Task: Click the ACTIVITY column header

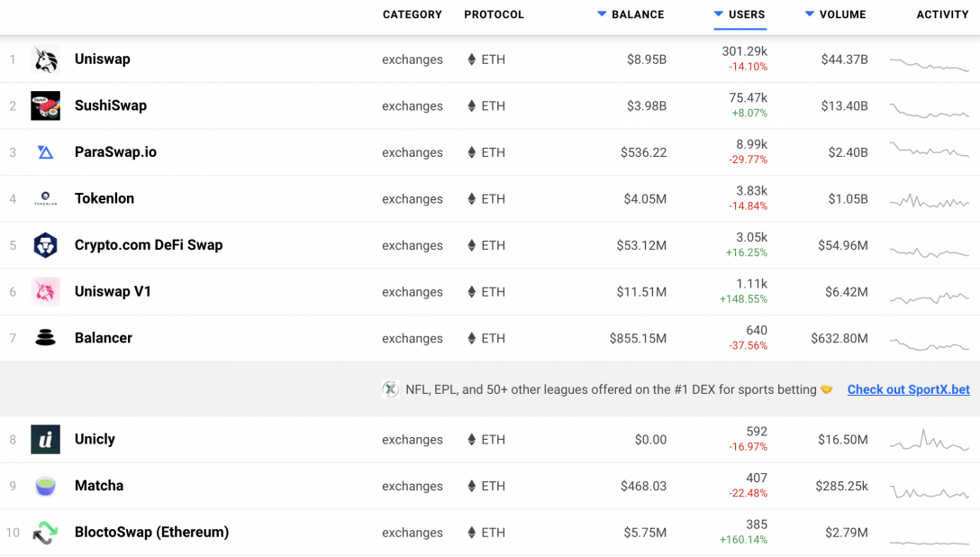Action: pyautogui.click(x=942, y=14)
